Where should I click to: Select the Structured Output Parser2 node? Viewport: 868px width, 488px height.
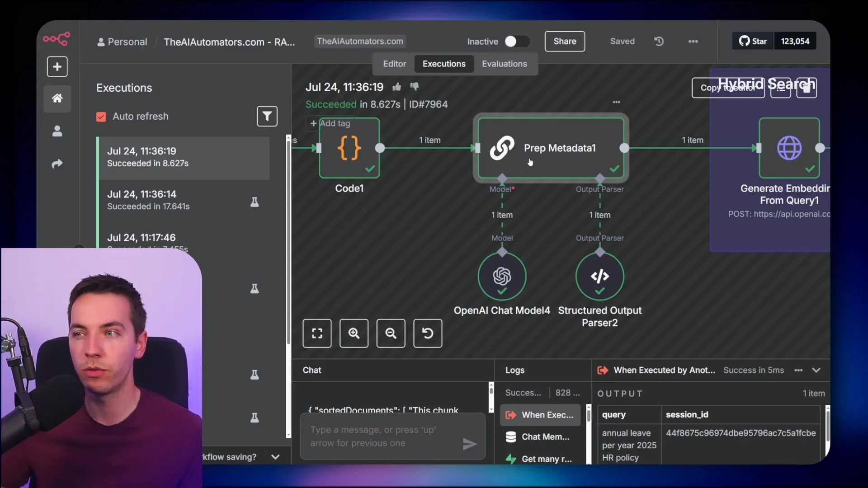(599, 276)
